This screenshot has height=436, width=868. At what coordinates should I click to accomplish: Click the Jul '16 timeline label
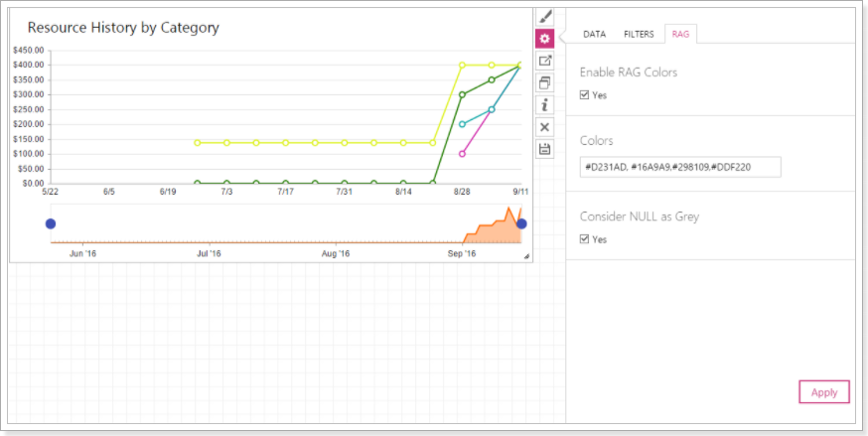pyautogui.click(x=210, y=254)
